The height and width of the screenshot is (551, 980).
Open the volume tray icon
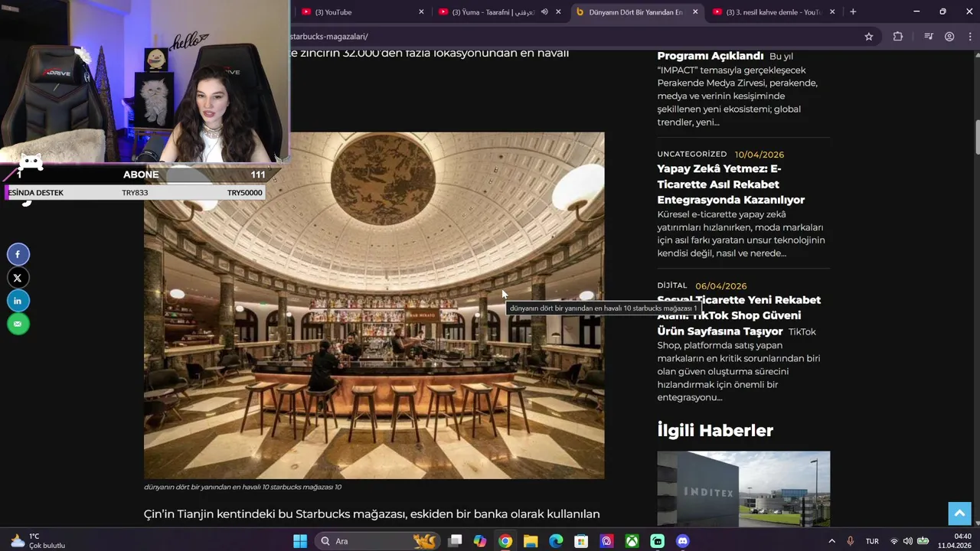(x=908, y=541)
